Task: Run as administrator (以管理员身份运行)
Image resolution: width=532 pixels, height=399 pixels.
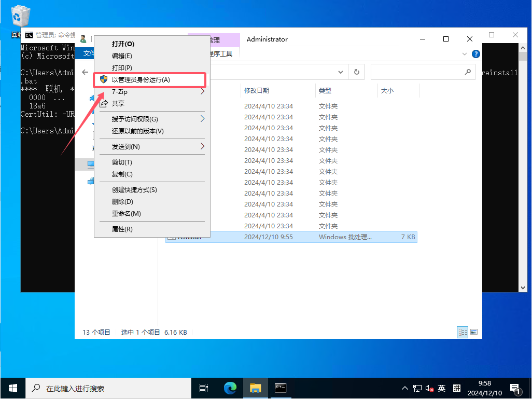Action: pyautogui.click(x=151, y=79)
